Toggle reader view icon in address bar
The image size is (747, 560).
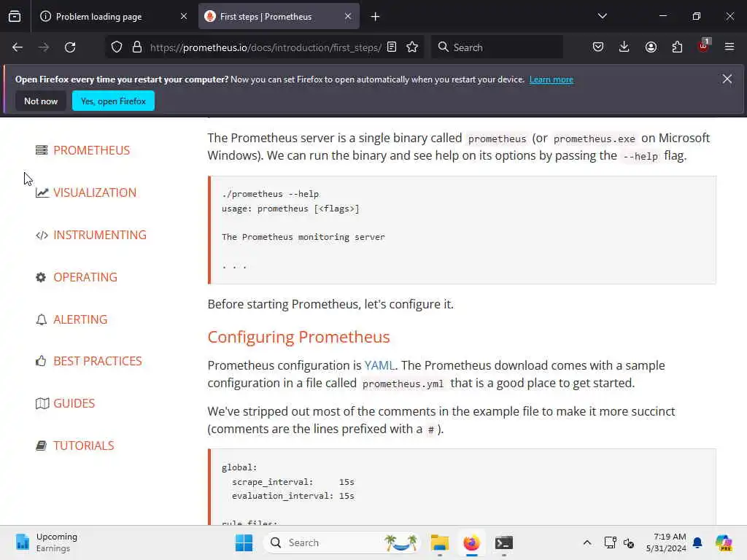[392, 47]
